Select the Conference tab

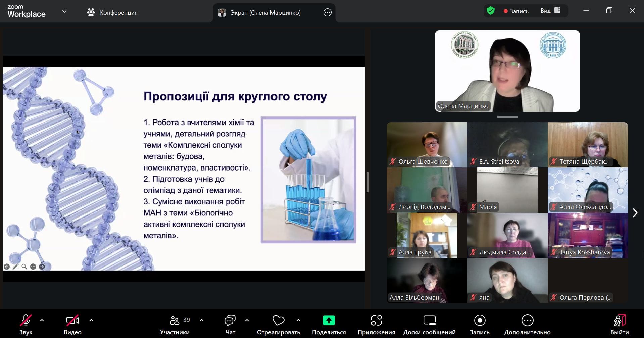[x=112, y=13]
